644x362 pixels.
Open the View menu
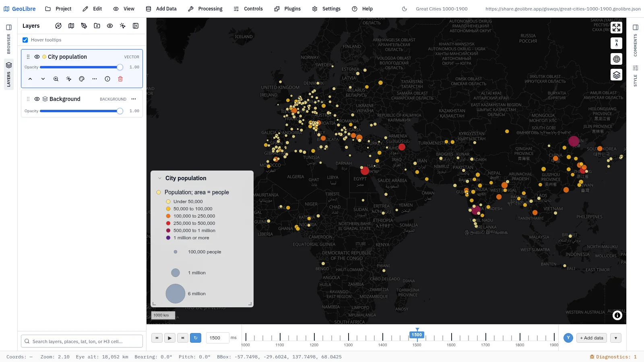[x=124, y=9]
